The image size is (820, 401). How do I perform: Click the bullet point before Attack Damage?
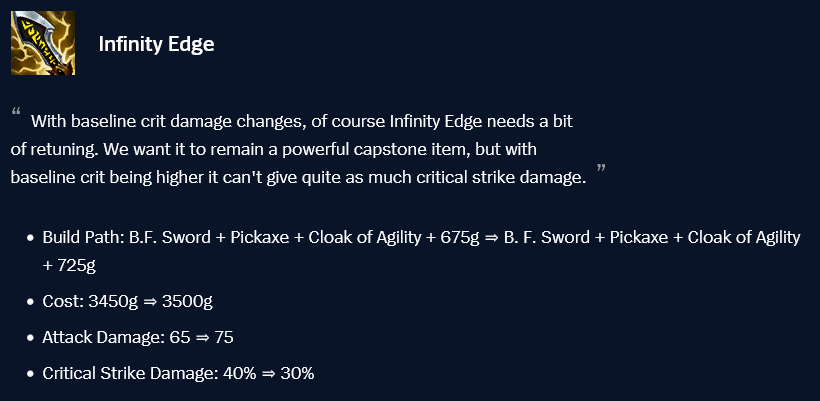[31, 338]
